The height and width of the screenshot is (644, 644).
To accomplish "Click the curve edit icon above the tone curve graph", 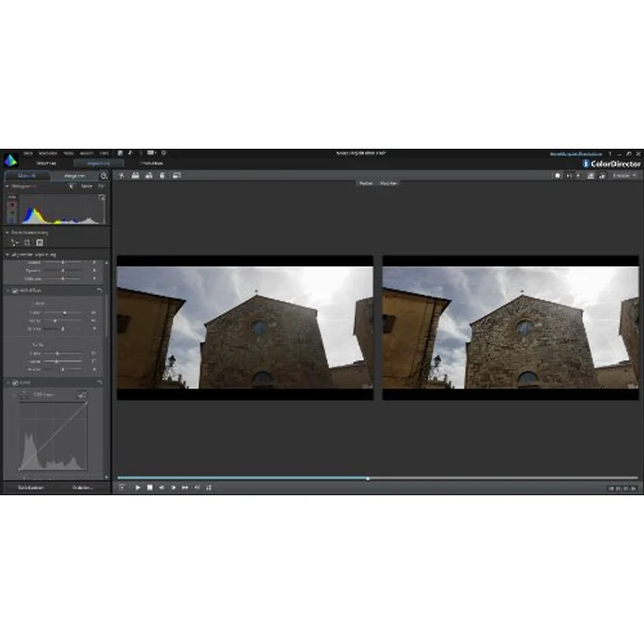I will click(x=81, y=395).
